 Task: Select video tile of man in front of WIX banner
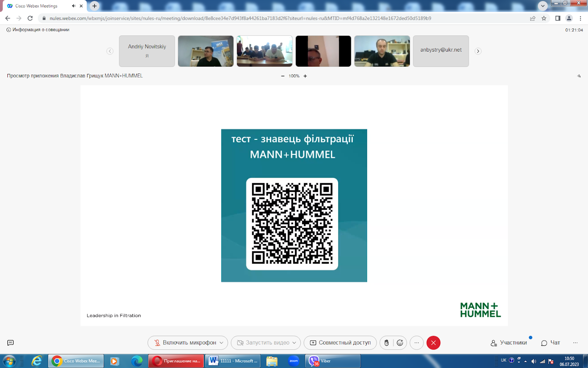pyautogui.click(x=206, y=51)
